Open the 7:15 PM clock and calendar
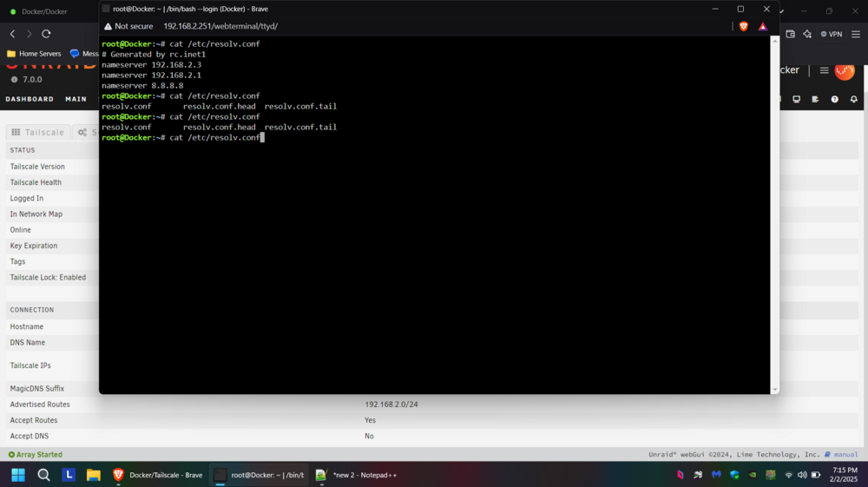The width and height of the screenshot is (868, 487). tap(845, 475)
